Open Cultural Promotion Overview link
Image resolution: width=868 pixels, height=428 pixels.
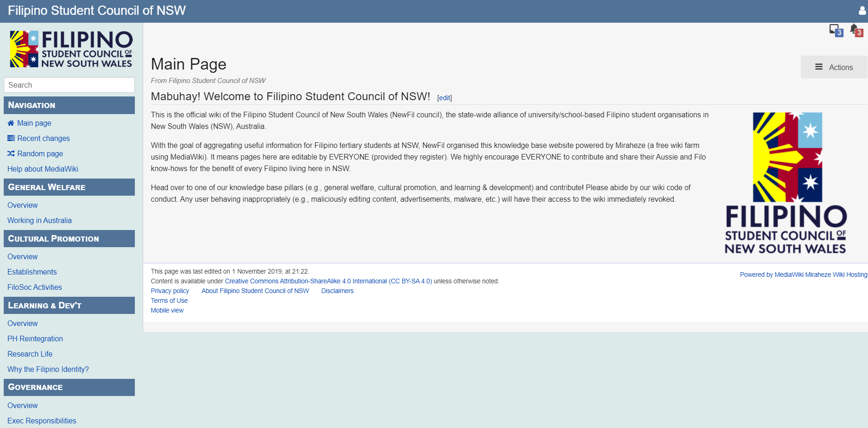[x=22, y=256]
